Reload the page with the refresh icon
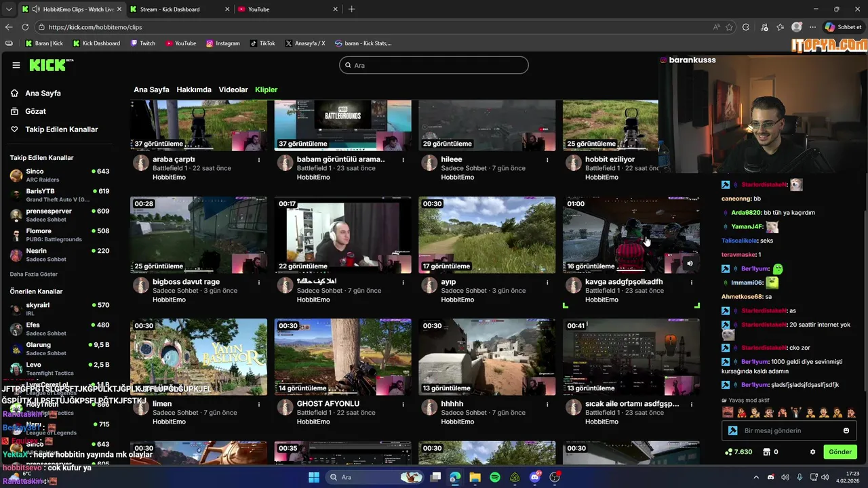Viewport: 868px width, 488px height. [25, 27]
